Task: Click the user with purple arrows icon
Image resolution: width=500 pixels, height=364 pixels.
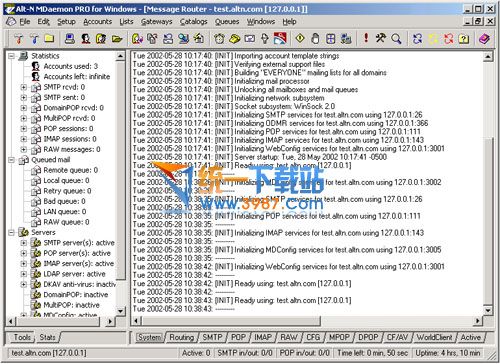Action: [x=137, y=39]
